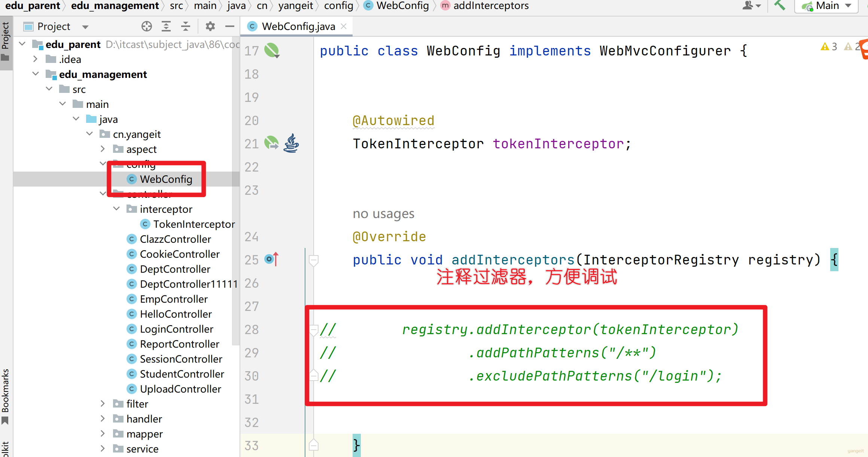
Task: Select TokenInterceptor class in project tree
Action: (x=188, y=224)
